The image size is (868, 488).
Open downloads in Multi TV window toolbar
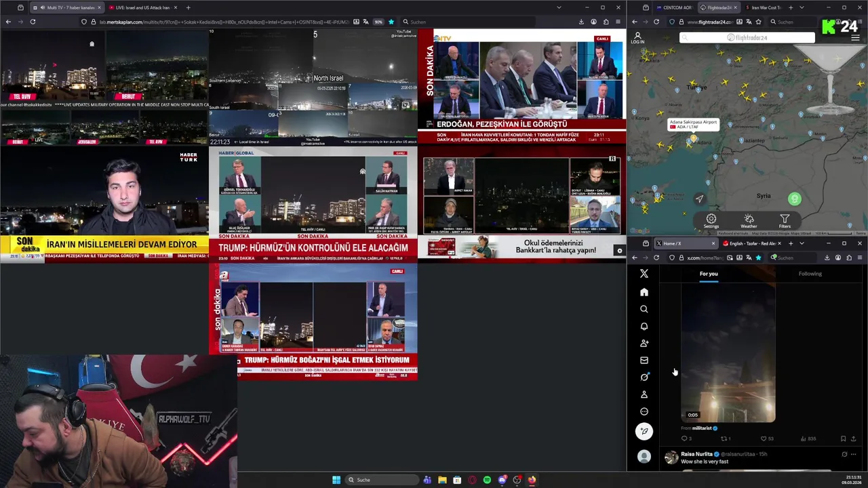(x=581, y=22)
